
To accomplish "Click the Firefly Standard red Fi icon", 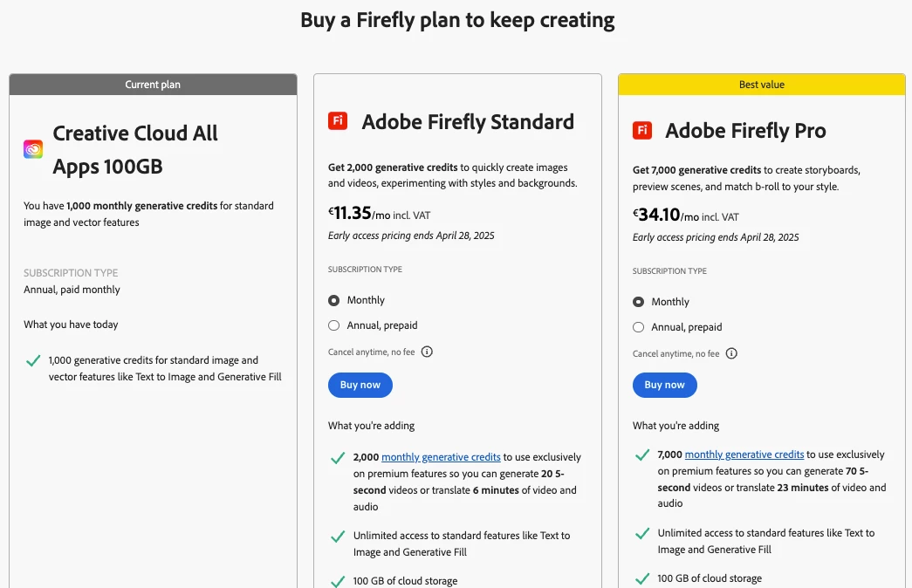I will click(338, 121).
